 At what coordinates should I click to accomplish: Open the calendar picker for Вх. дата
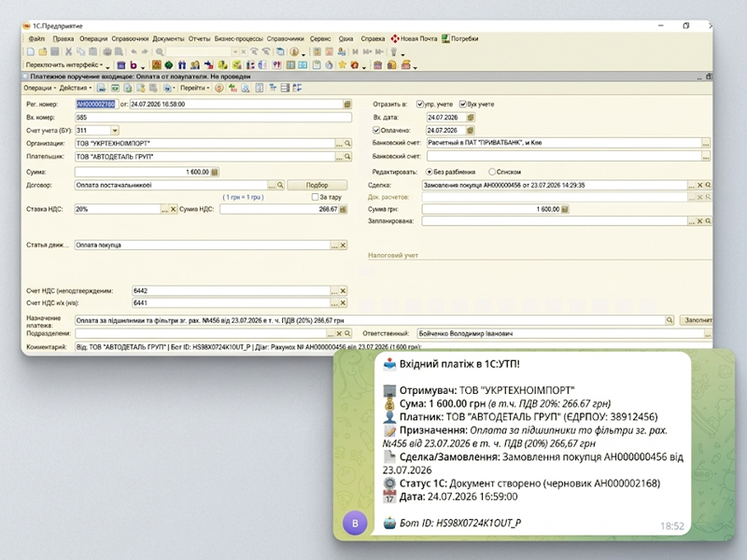tap(471, 118)
